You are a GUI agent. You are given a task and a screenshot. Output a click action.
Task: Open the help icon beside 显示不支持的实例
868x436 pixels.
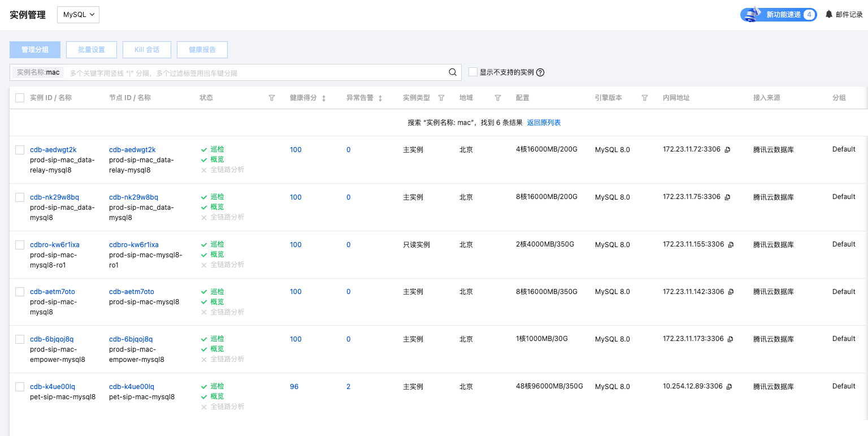tap(540, 72)
